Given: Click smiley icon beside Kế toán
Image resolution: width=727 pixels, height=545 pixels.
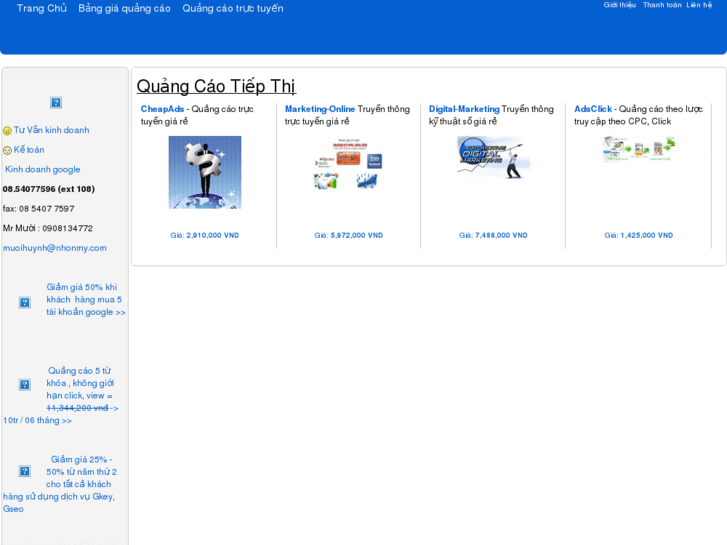Looking at the screenshot, I should 7,150.
